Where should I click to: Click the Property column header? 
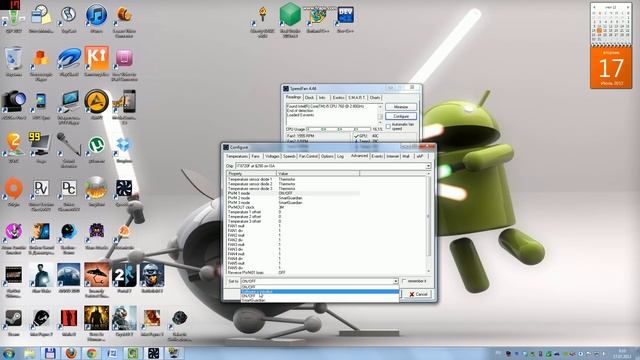pyautogui.click(x=251, y=173)
